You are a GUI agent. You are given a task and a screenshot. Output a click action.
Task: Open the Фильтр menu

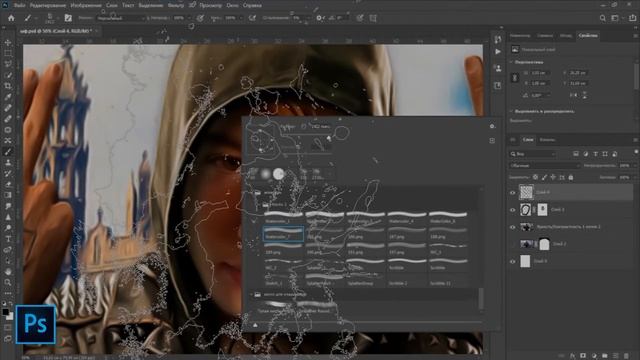coord(176,5)
